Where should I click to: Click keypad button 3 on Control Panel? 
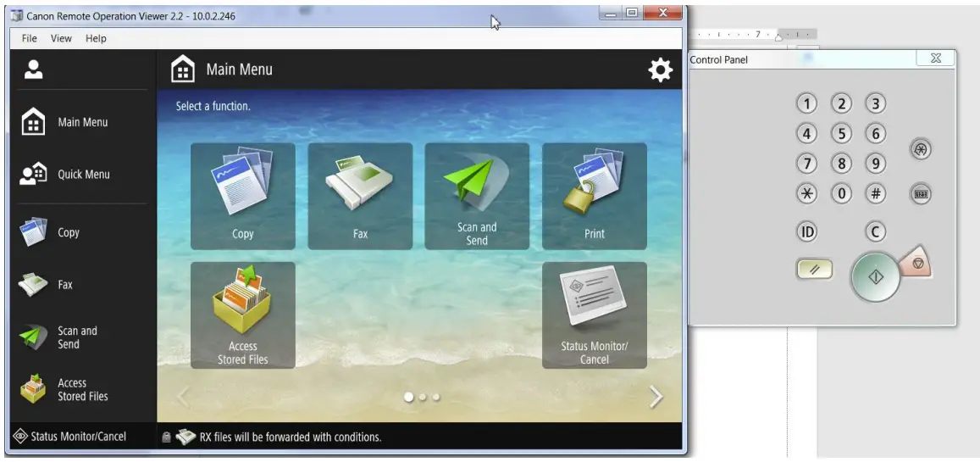point(876,103)
